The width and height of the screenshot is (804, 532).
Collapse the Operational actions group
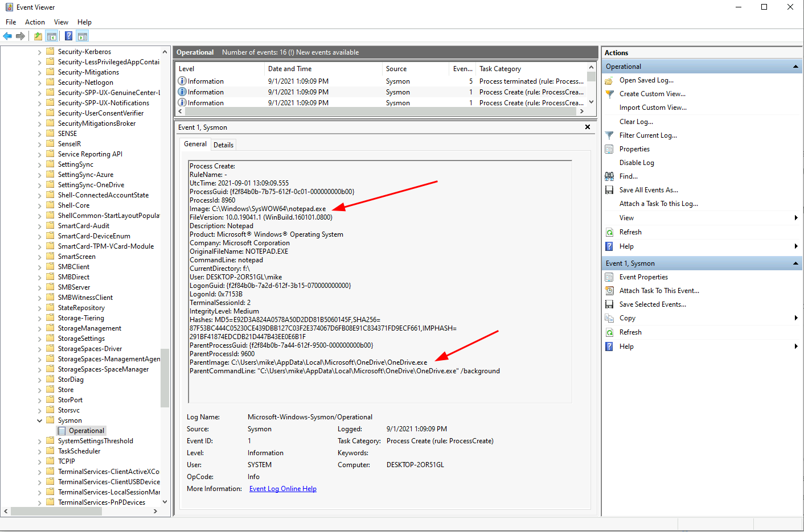click(x=795, y=66)
